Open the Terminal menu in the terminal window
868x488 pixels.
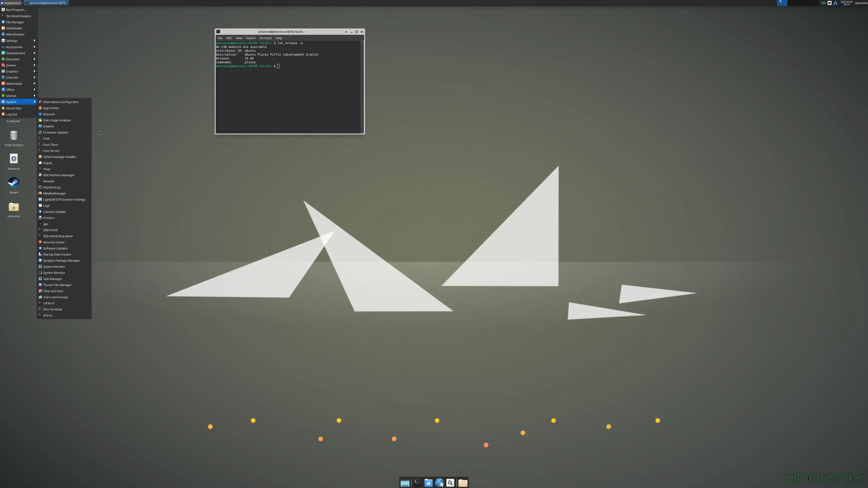pyautogui.click(x=265, y=38)
